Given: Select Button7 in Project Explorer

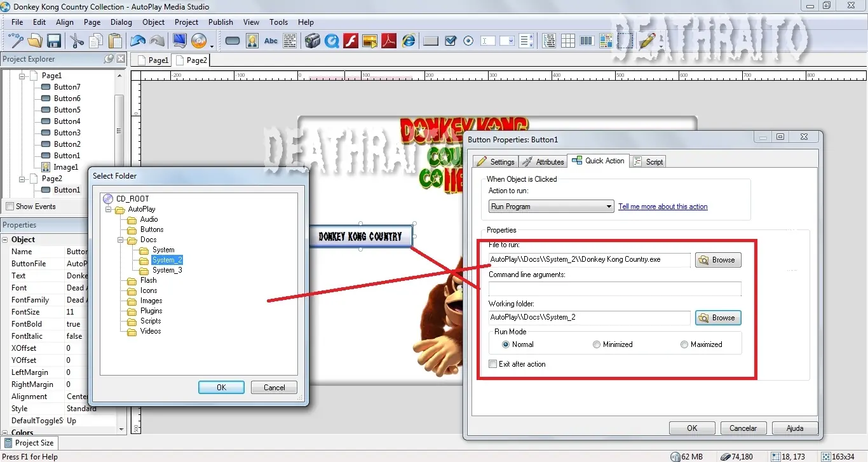Looking at the screenshot, I should [67, 87].
